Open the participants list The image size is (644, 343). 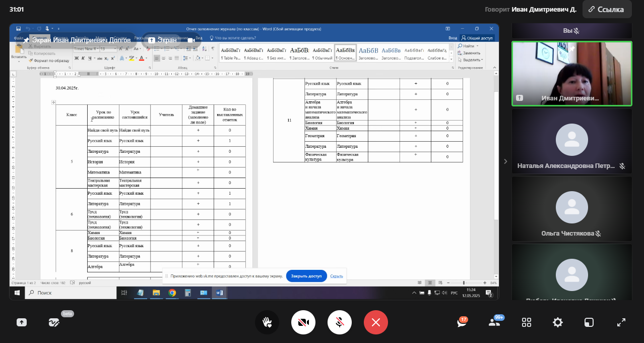(x=495, y=322)
